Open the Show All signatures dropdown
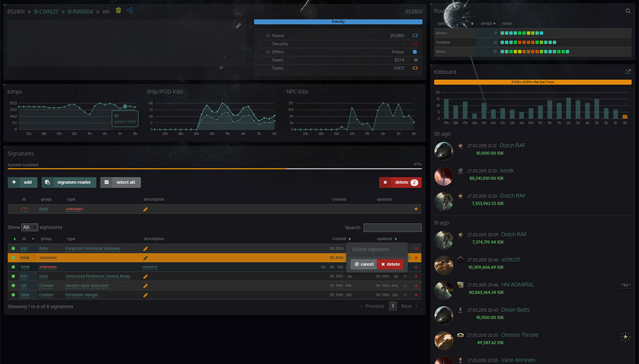639x364 pixels. click(29, 227)
